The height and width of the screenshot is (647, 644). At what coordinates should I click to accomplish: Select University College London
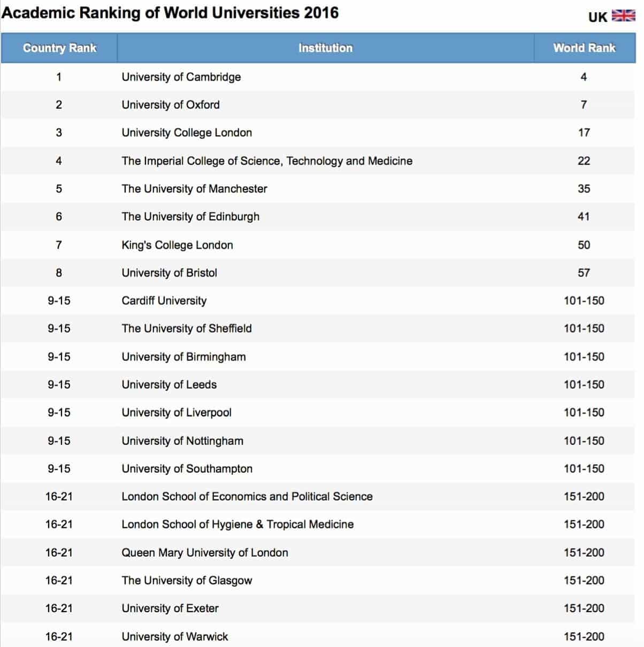(x=186, y=133)
